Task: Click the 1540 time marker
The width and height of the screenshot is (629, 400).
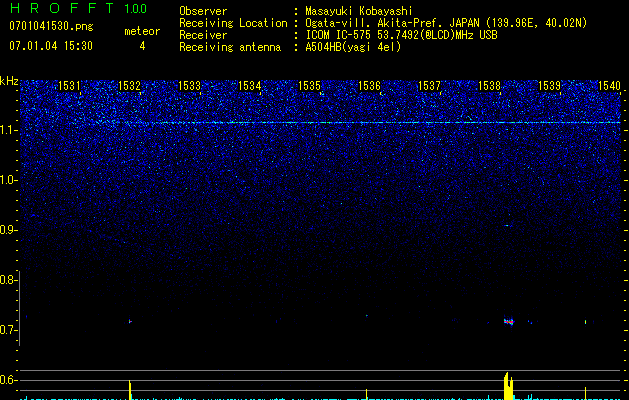Action: (609, 85)
